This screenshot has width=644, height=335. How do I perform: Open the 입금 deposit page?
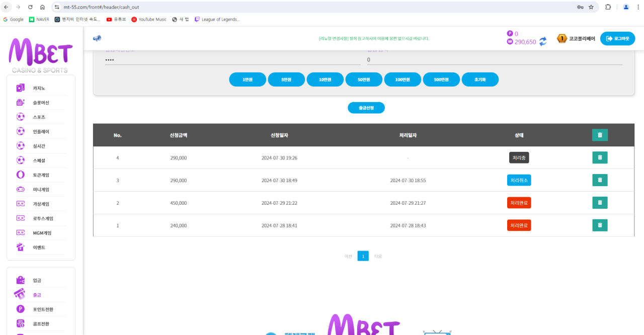(x=37, y=280)
